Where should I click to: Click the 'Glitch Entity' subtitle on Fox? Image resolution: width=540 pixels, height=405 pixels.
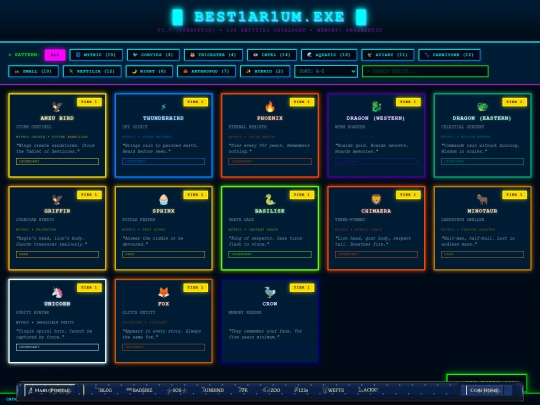pos(138,312)
